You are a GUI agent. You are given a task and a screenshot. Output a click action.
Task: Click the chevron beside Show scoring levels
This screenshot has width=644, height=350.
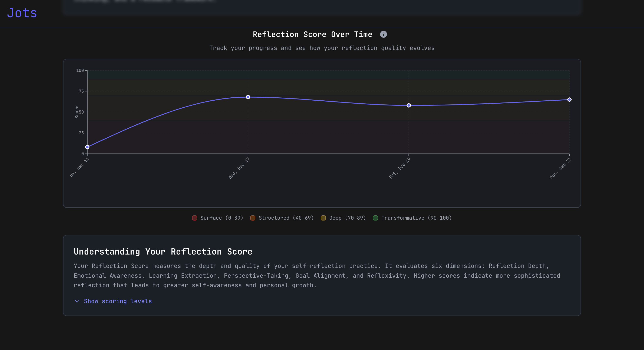point(77,301)
